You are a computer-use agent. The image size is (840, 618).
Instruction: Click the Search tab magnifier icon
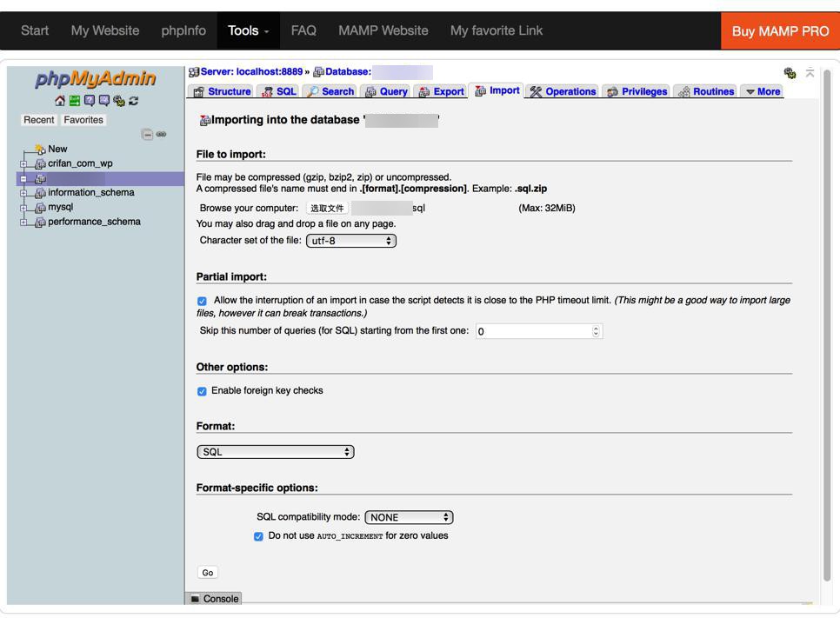pos(313,91)
